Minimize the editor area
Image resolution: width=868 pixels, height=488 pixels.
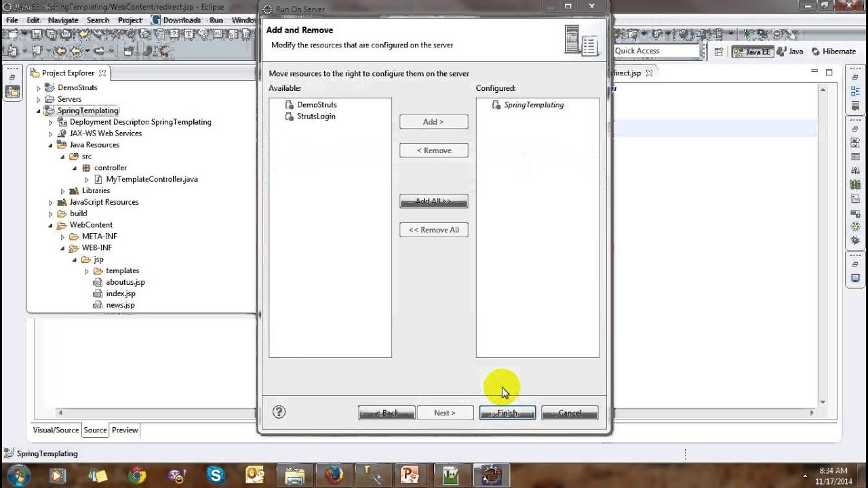coord(814,71)
